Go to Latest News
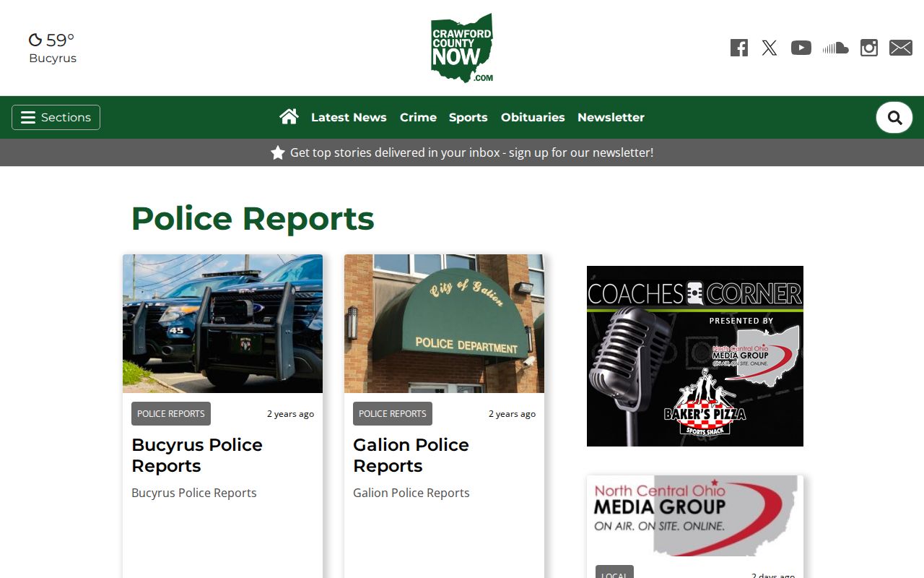This screenshot has height=578, width=924. pos(349,117)
